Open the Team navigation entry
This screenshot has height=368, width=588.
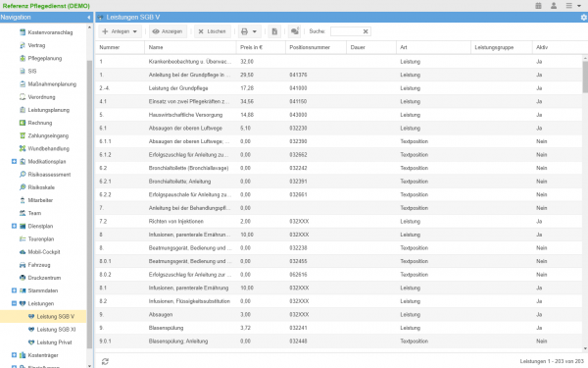tap(30, 213)
